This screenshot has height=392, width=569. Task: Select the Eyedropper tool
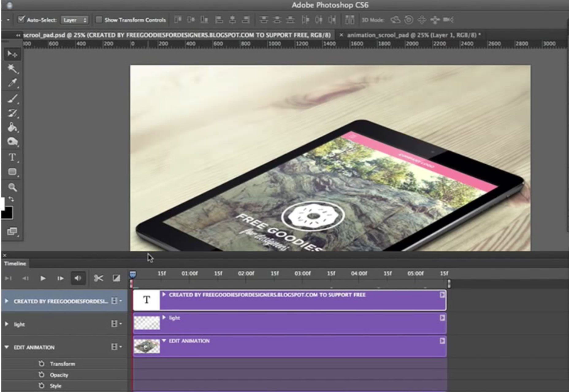pyautogui.click(x=12, y=83)
